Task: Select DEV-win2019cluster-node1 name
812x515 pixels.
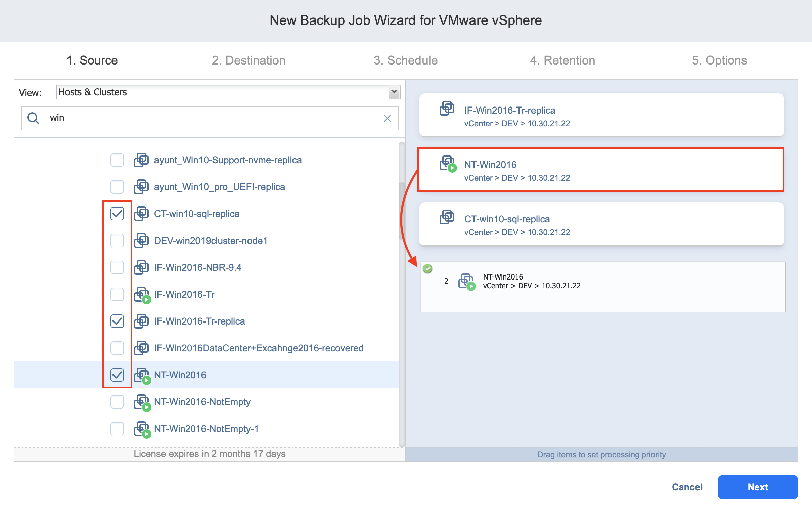Action: click(x=211, y=241)
